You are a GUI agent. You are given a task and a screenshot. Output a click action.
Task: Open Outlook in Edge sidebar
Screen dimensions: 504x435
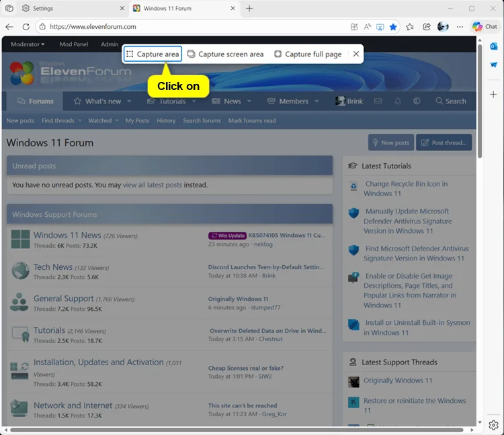point(494,46)
